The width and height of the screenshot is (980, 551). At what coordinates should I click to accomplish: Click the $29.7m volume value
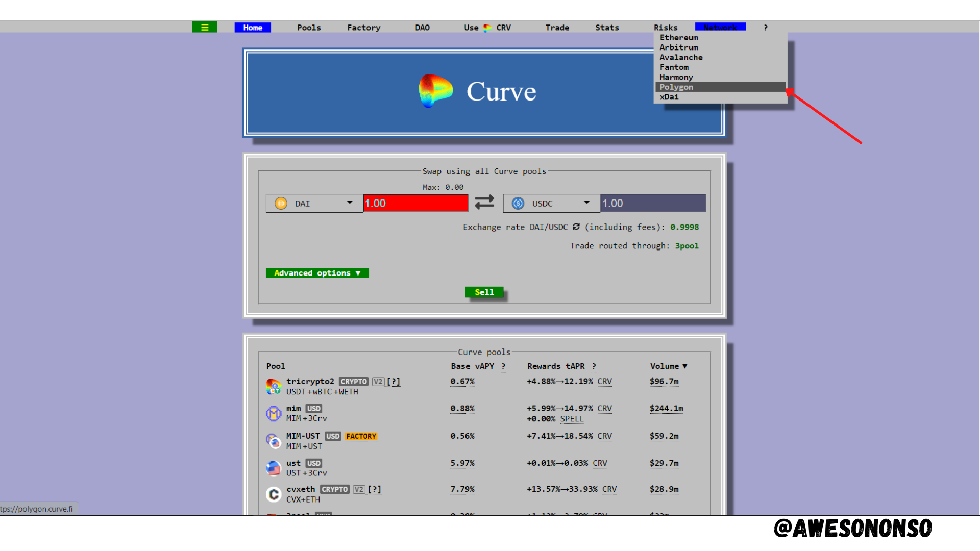664,463
